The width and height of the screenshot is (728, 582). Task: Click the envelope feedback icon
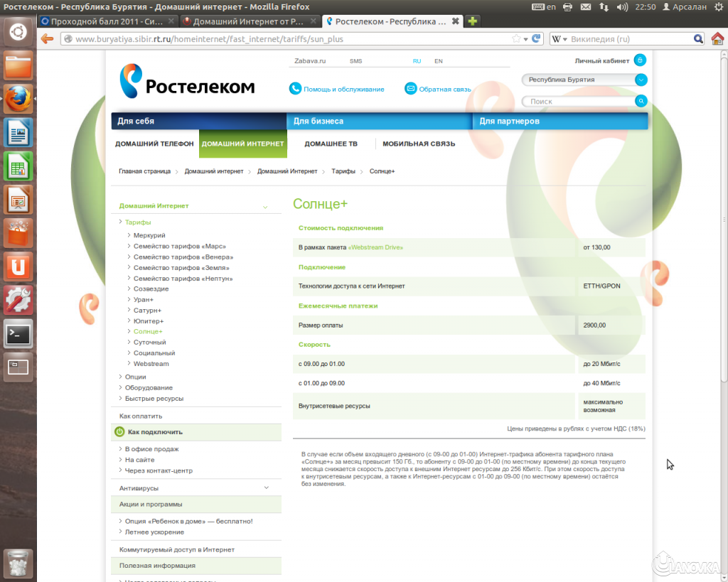410,88
